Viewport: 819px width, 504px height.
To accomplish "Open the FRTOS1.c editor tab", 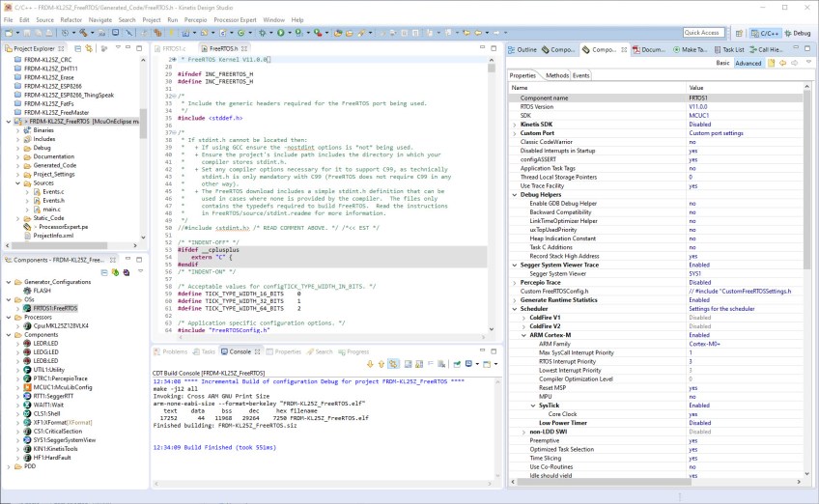I will 174,48.
